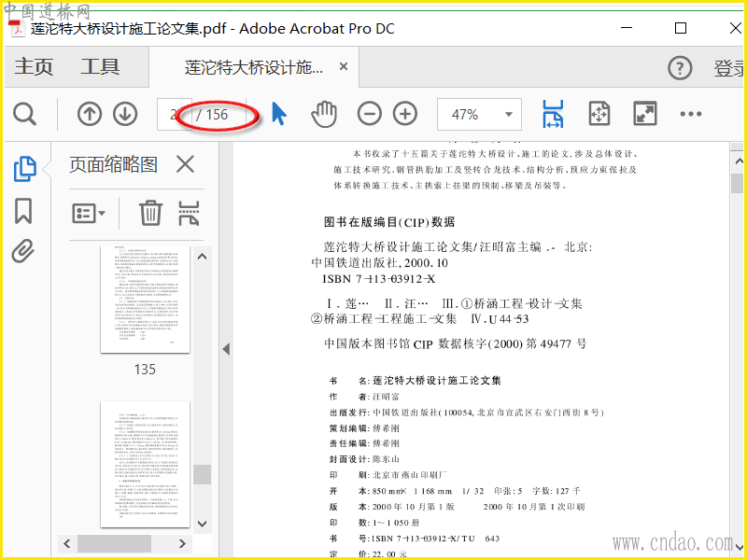Click the document scrollbar thumb
This screenshot has height=560, width=747.
click(738, 183)
